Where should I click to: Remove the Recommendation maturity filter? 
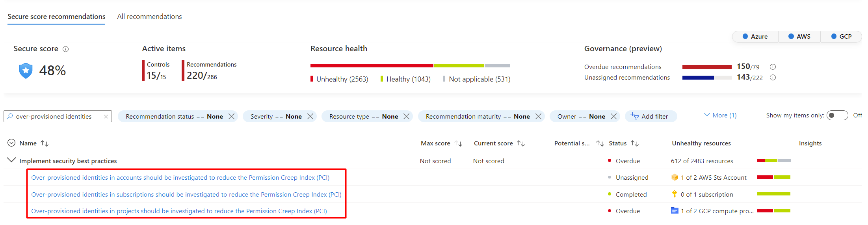(538, 117)
